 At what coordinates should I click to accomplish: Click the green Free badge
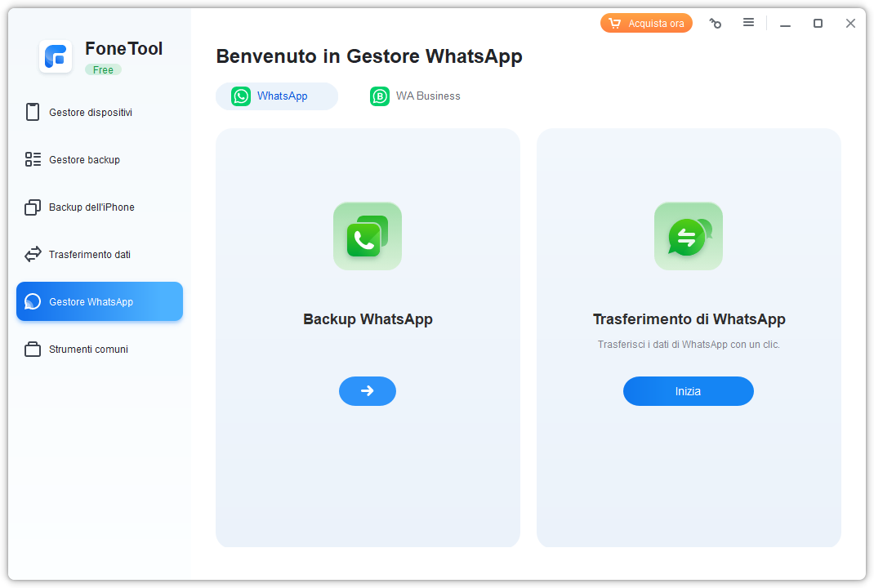click(x=103, y=70)
